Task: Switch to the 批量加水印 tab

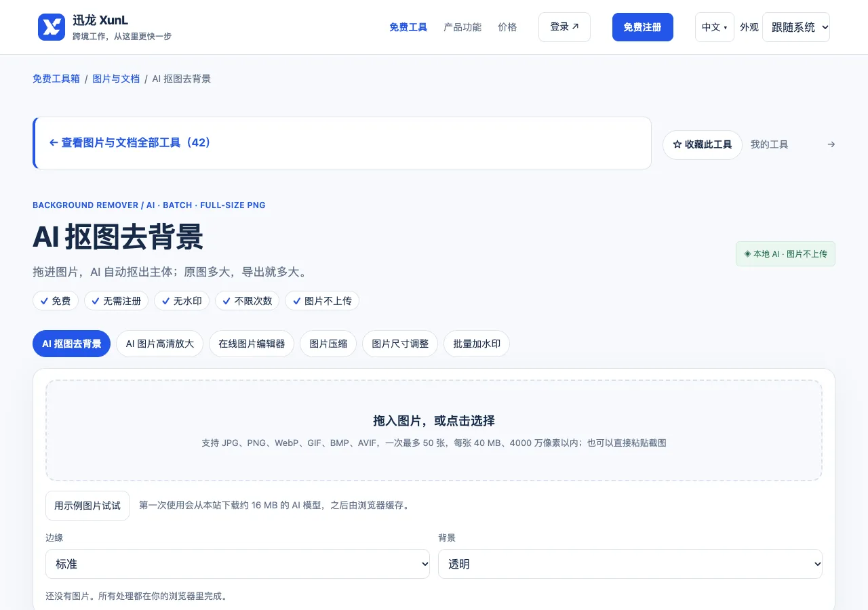Action: click(x=477, y=344)
